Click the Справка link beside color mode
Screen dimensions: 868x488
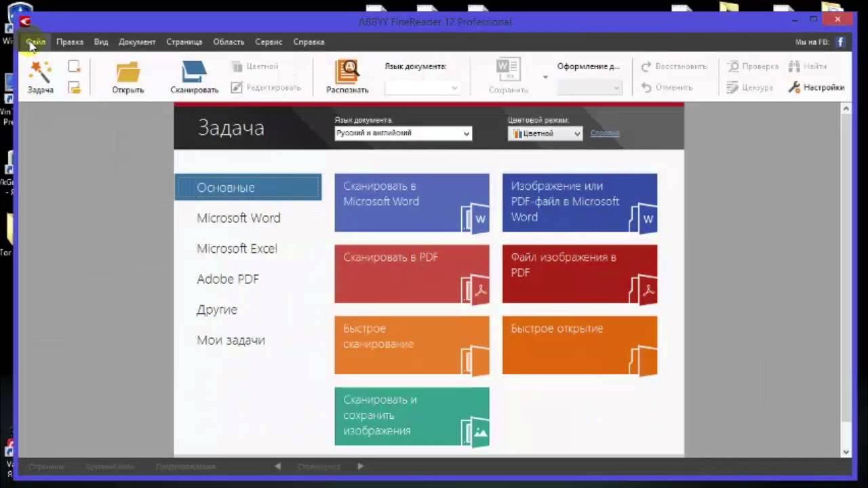pos(605,133)
